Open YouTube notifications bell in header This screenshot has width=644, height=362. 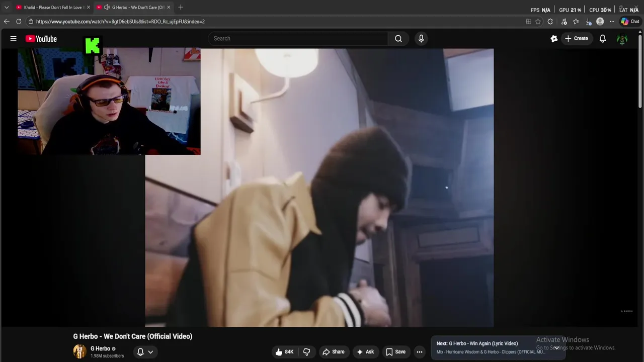click(603, 39)
